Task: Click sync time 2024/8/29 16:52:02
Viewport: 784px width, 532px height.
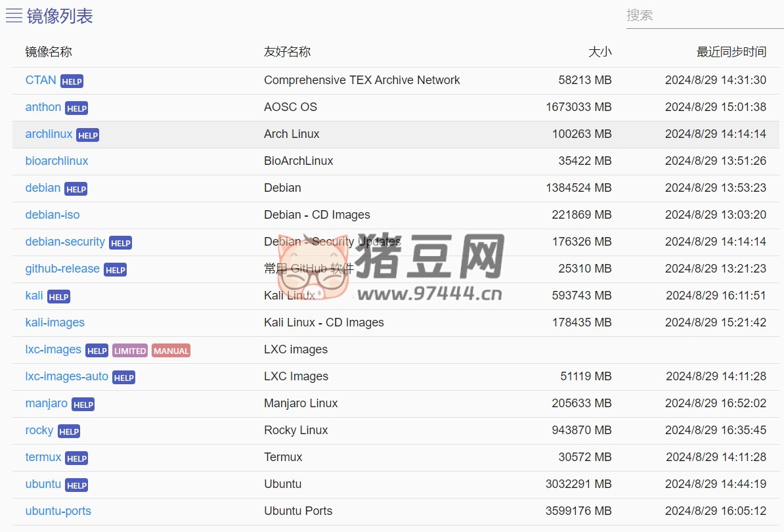Action: (716, 404)
